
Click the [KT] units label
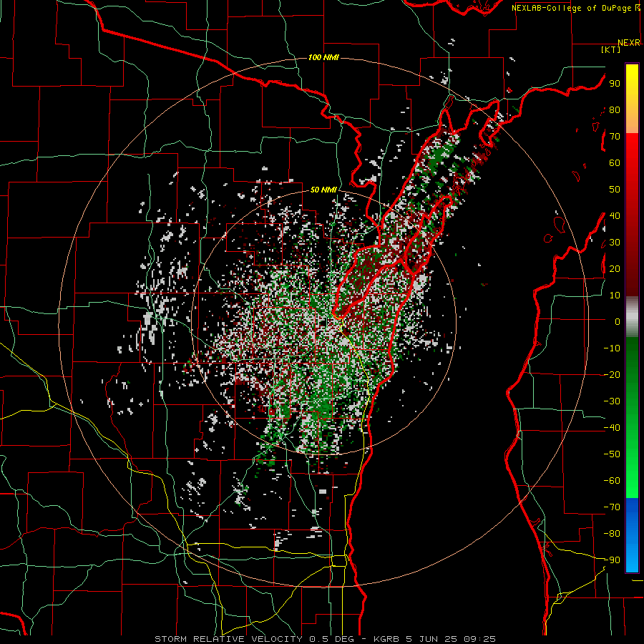[610, 49]
